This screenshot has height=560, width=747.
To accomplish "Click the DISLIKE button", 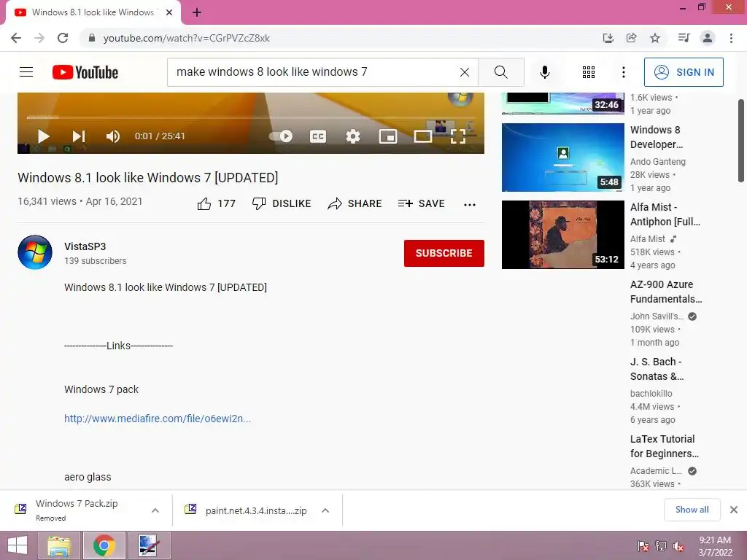I will [x=282, y=204].
